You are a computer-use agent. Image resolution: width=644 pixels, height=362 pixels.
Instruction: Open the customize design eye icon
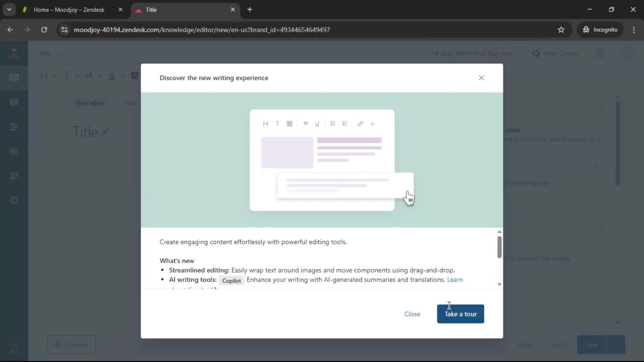[14, 151]
